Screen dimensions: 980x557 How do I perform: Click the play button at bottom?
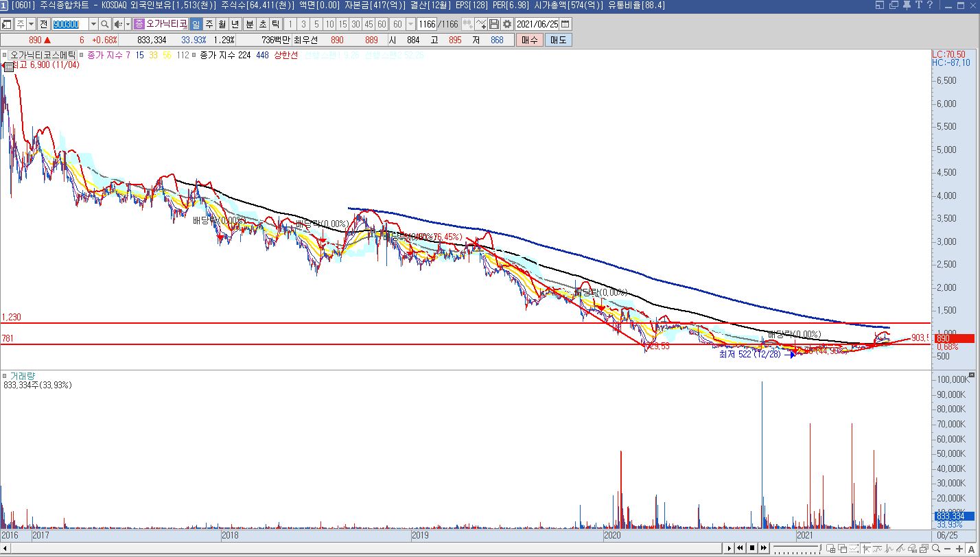730,548
